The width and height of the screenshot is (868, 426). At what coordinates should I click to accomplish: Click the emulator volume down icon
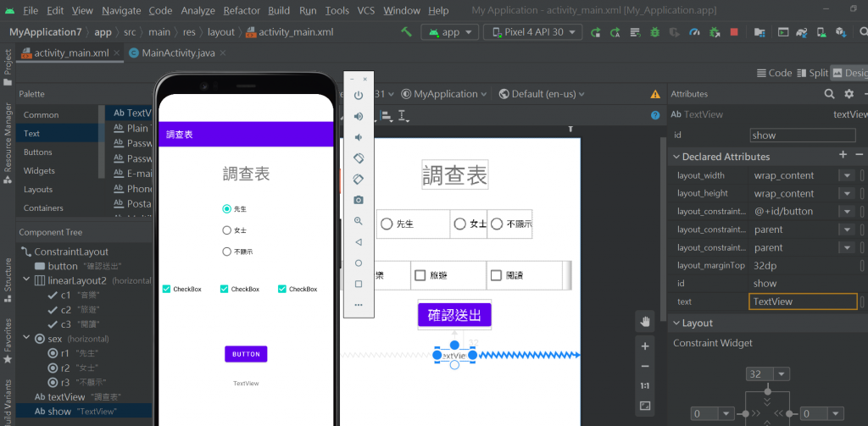359,137
